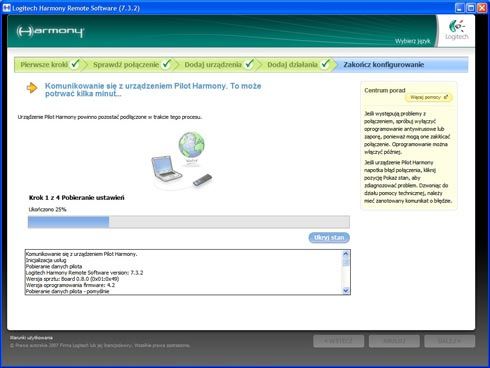Screen dimensions: 490x368
Task: Click the laptop icon in illustration
Action: pos(166,168)
